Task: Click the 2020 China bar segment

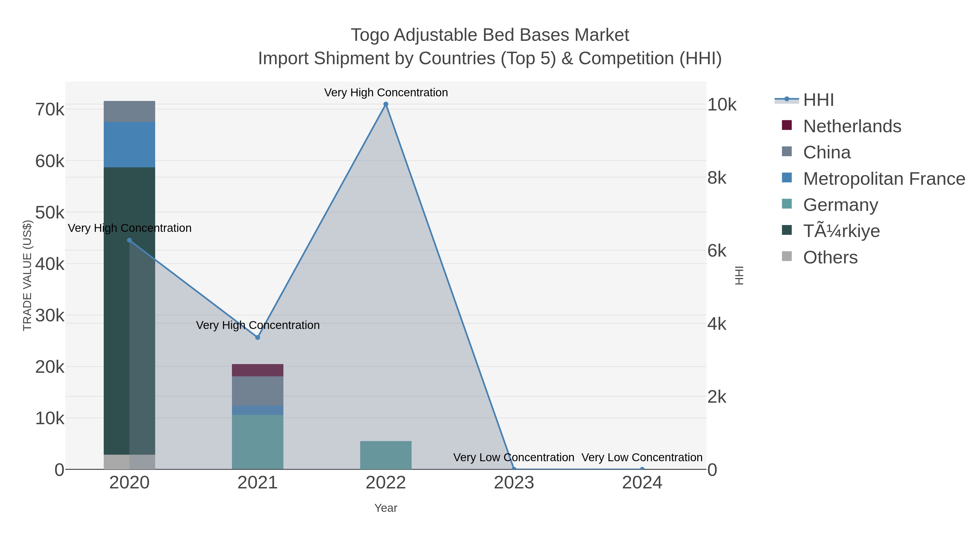Action: pos(129,111)
